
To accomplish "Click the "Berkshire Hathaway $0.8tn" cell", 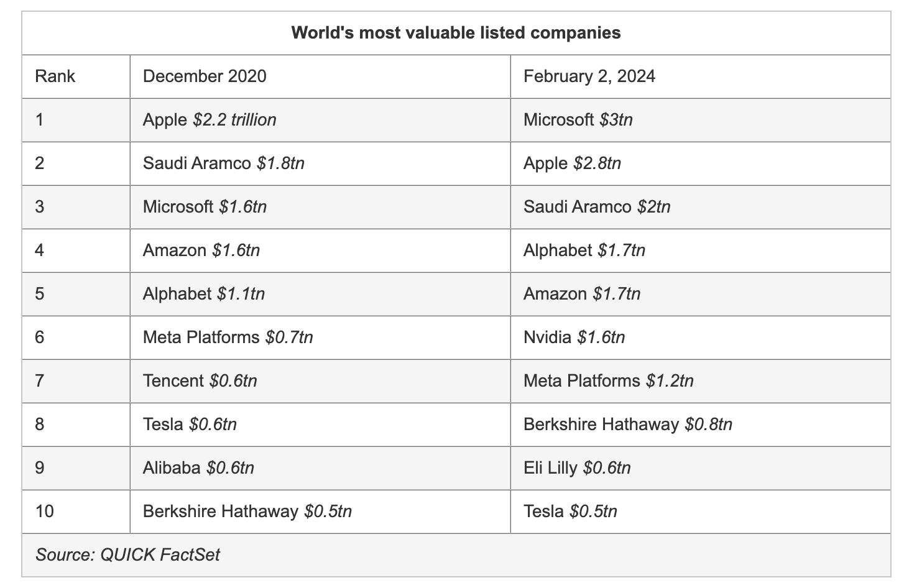I will (627, 425).
